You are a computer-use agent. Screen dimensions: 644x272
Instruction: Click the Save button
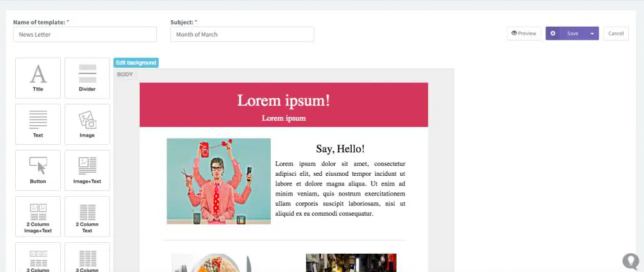pos(573,34)
